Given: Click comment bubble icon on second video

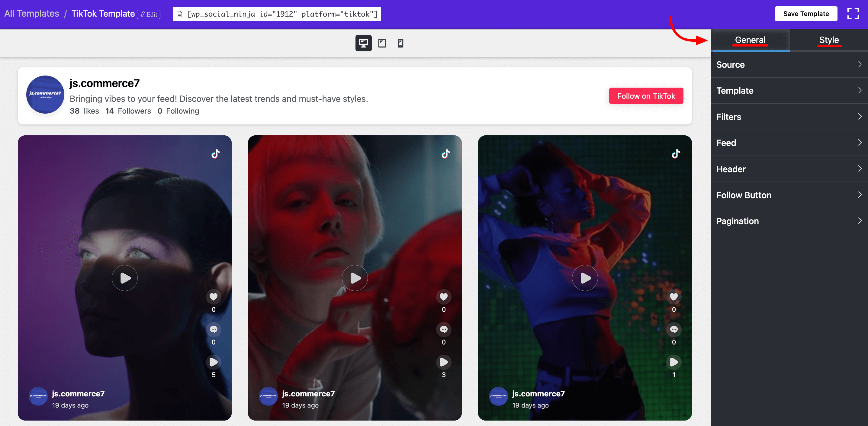Looking at the screenshot, I should pos(444,329).
